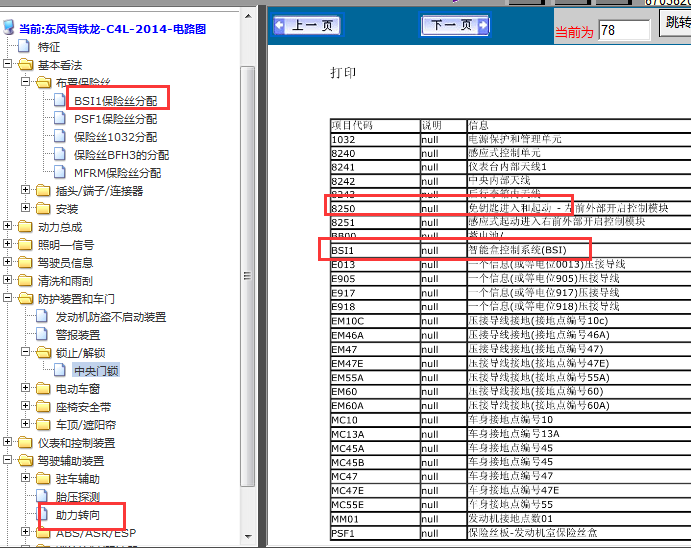This screenshot has height=548, width=691.
Task: Expand the 照明—信号 node
Action: [7, 244]
